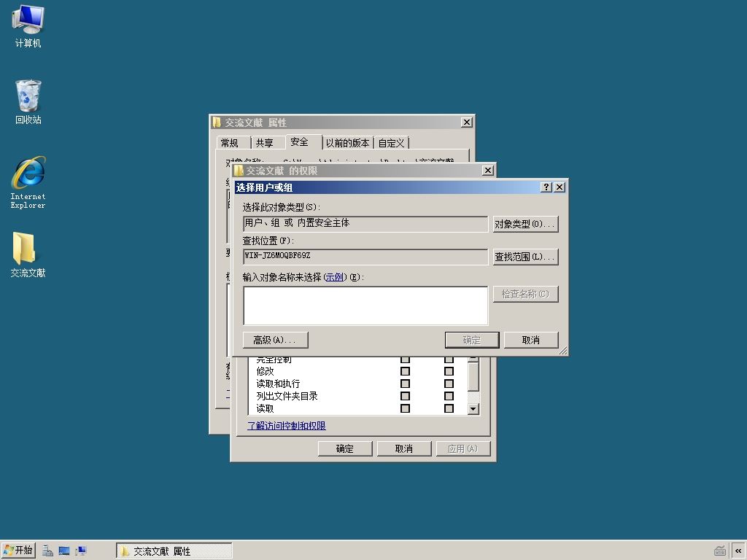Click the help question mark icon

click(546, 187)
